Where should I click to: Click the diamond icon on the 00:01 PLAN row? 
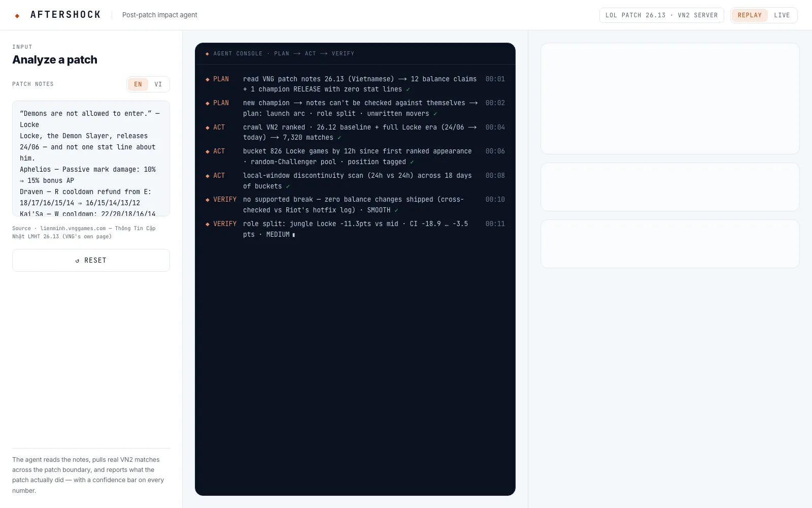click(208, 79)
